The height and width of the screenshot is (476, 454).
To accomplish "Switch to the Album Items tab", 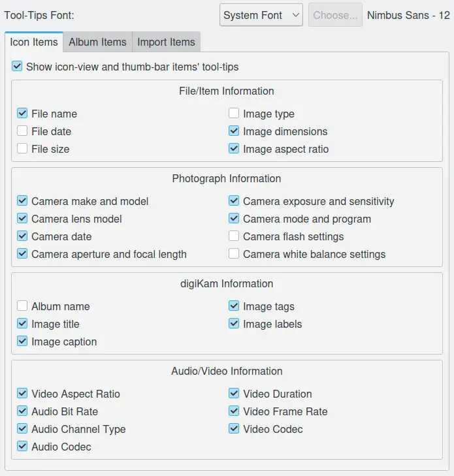I will (x=97, y=42).
